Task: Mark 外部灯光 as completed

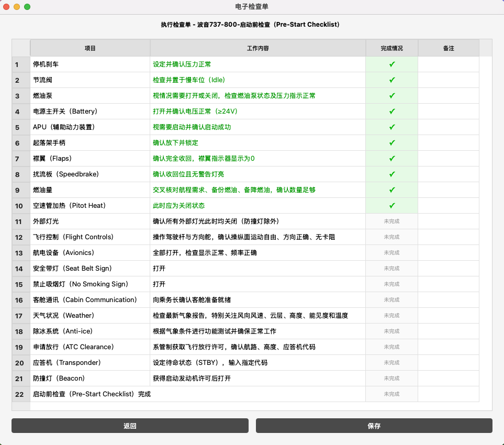Action: [391, 221]
